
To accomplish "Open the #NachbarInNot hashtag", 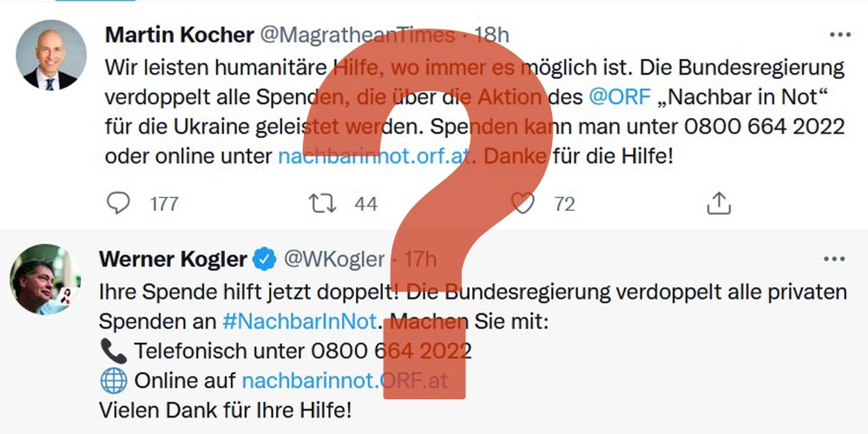I will [299, 321].
